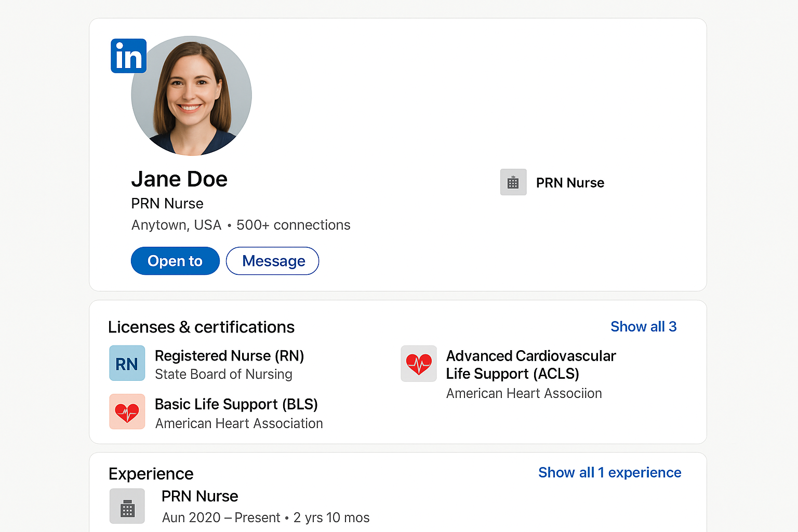
Task: Select the Jane Doe profile name
Action: (179, 179)
